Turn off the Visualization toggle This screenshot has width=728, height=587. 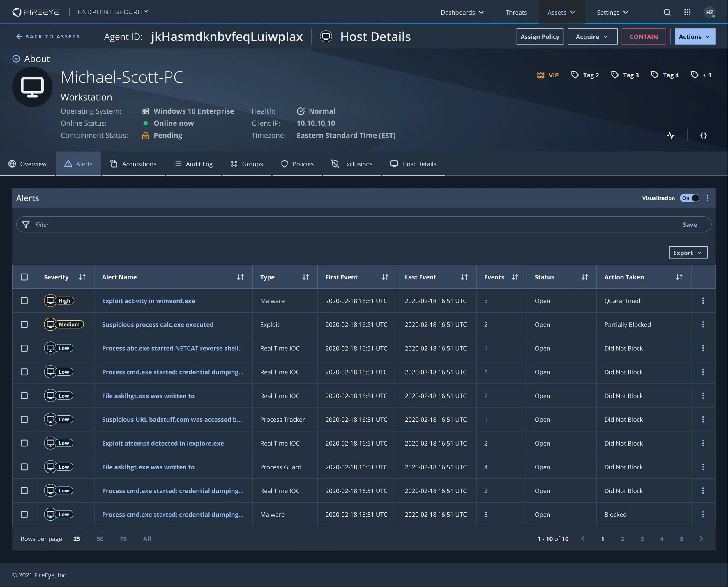[x=690, y=198]
